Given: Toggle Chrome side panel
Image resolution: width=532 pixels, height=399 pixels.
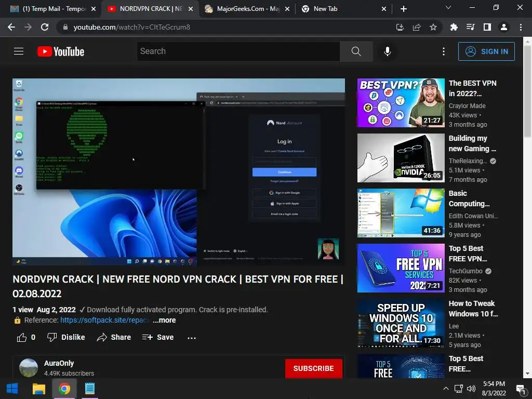Looking at the screenshot, I should 487,27.
